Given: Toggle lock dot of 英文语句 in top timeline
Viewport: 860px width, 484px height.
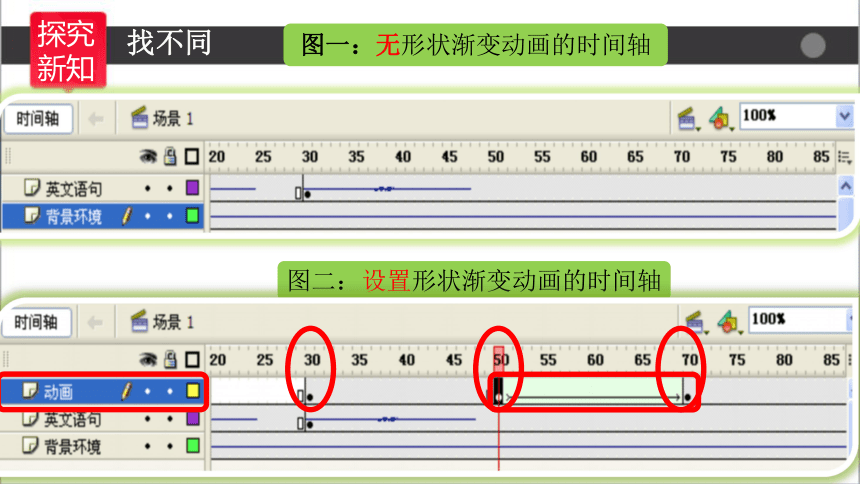Looking at the screenshot, I should pos(169,188).
